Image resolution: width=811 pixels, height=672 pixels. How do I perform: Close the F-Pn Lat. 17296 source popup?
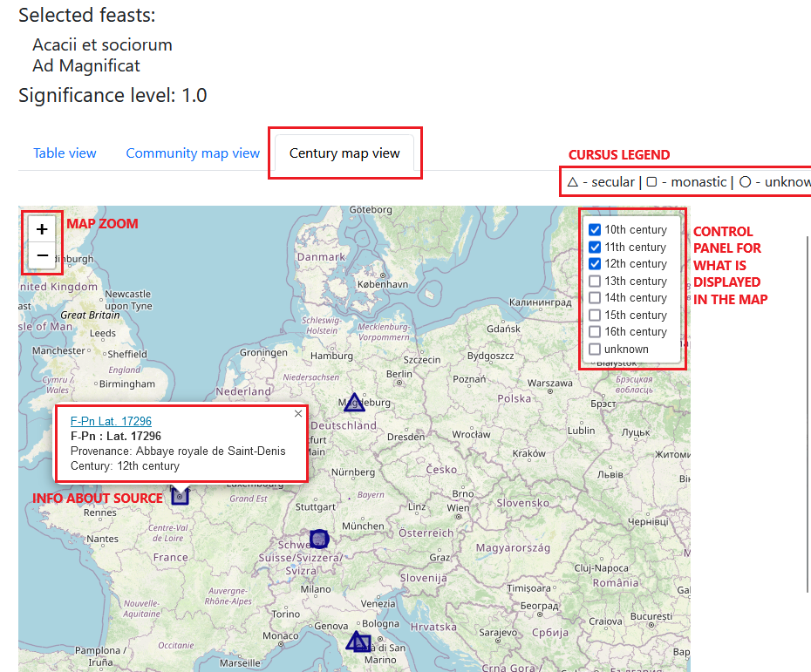tap(298, 414)
